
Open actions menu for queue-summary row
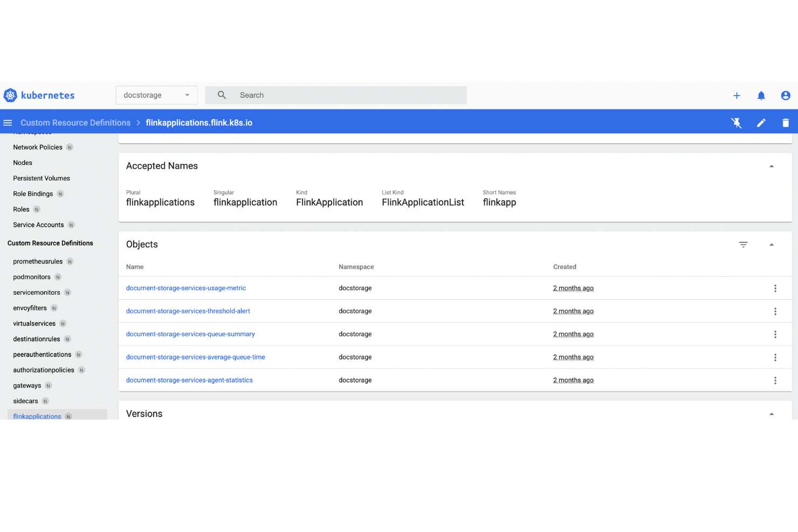coord(775,334)
